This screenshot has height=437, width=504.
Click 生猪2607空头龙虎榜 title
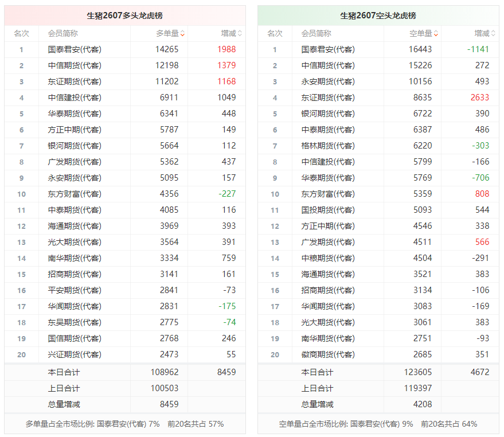378,15
